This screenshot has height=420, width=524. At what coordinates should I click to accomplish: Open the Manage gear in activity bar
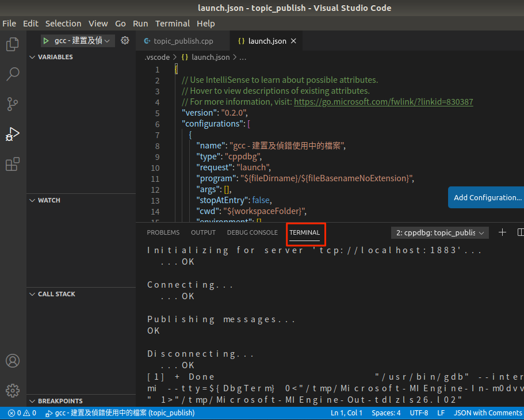(x=13, y=390)
